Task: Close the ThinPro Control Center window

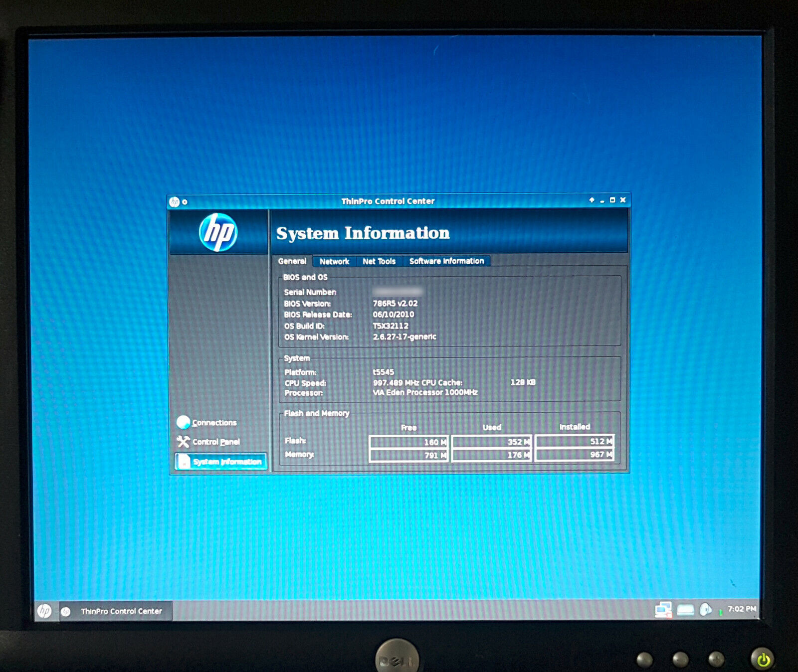Action: tap(623, 200)
